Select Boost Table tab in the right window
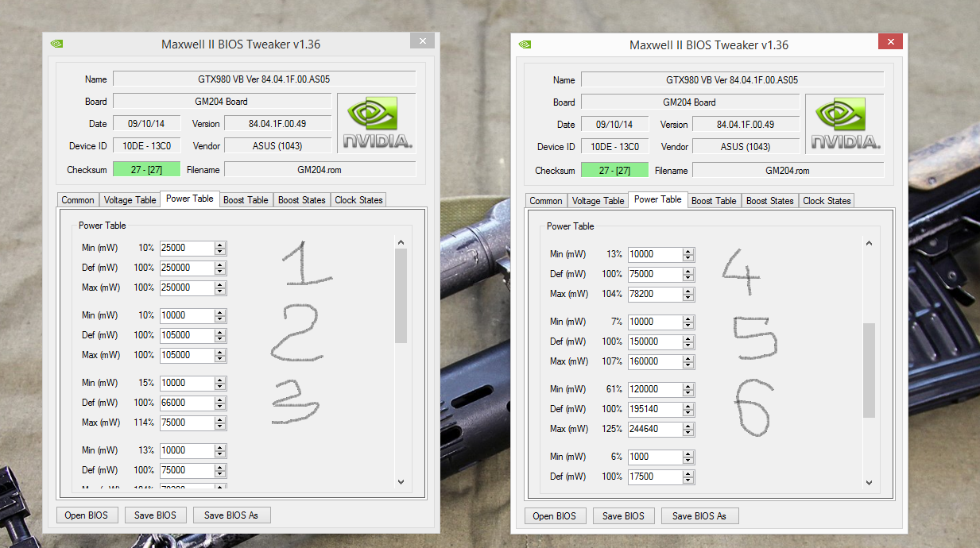This screenshot has height=548, width=980. point(714,201)
